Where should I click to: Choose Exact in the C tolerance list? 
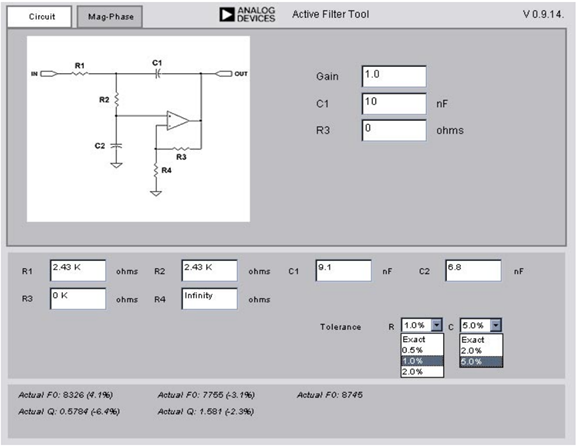(x=481, y=340)
